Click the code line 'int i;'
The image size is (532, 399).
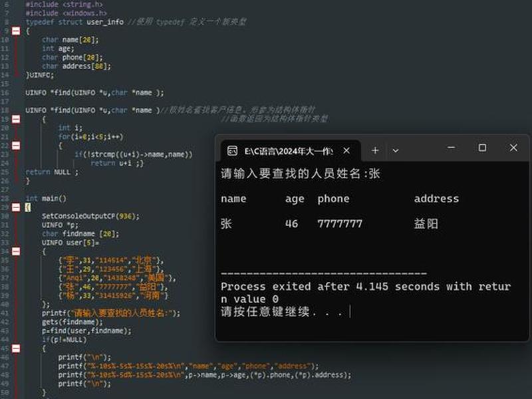pyautogui.click(x=70, y=128)
